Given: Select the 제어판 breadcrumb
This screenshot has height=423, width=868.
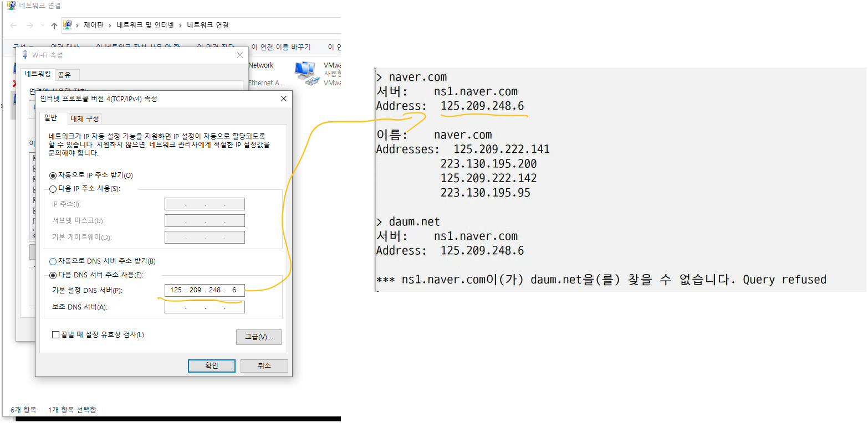Looking at the screenshot, I should point(94,25).
